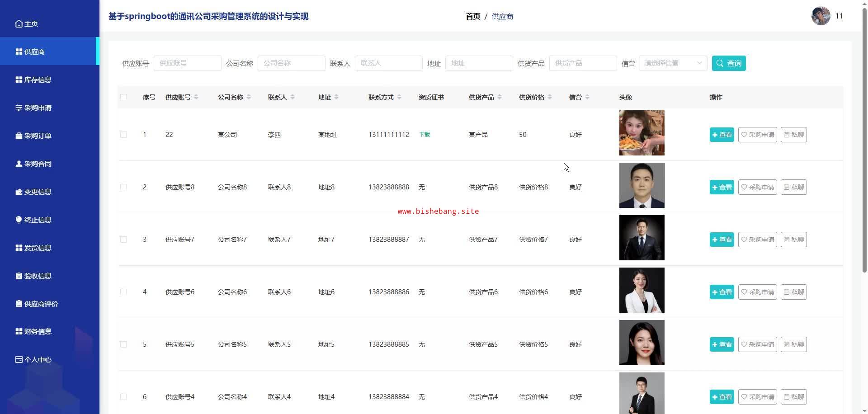Image resolution: width=868 pixels, height=414 pixels.
Task: Click the 公司名称 search input
Action: pyautogui.click(x=292, y=63)
